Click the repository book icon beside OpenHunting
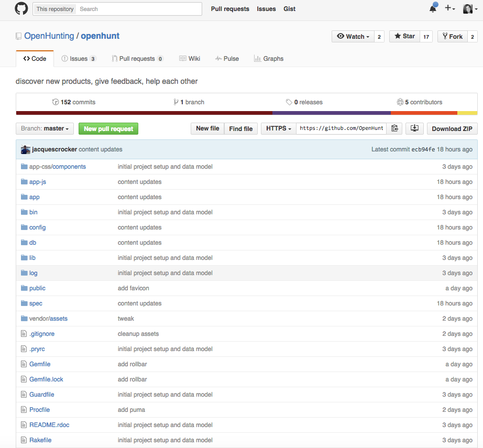 click(x=19, y=36)
